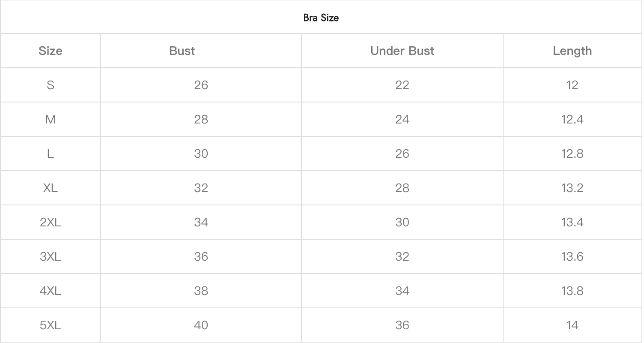The width and height of the screenshot is (644, 343).
Task: Click the L size row label
Action: [51, 154]
